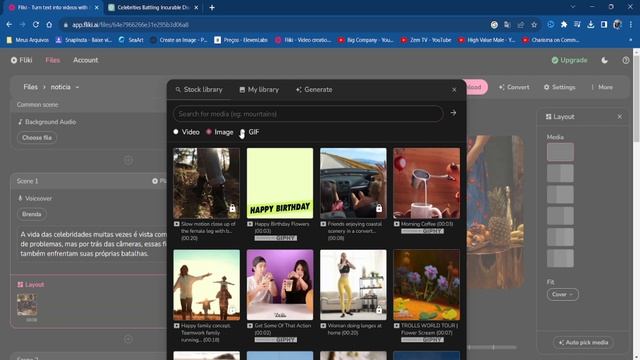Select the fourth media layout option
Screen dimensions: 640x360
click(x=560, y=216)
